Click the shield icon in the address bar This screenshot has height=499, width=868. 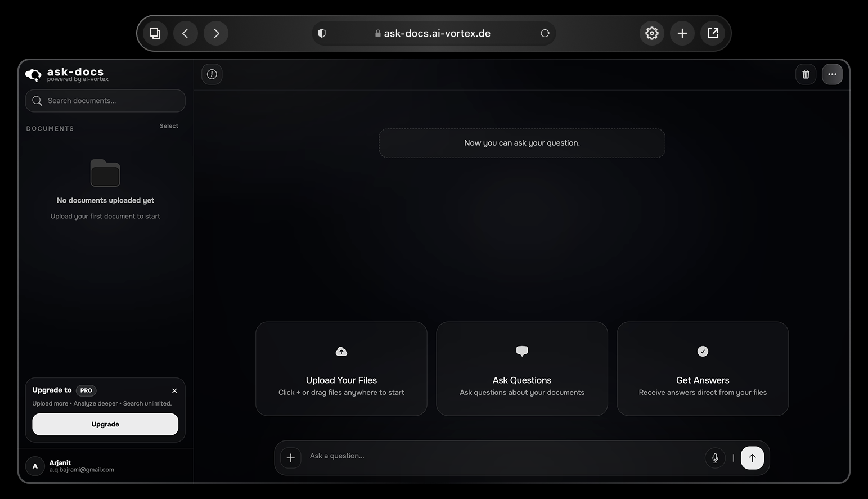click(321, 33)
